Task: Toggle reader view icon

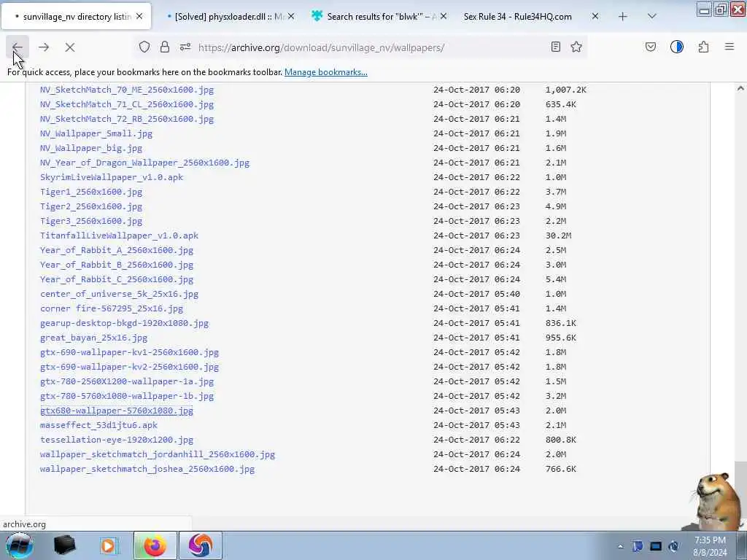Action: point(555,47)
